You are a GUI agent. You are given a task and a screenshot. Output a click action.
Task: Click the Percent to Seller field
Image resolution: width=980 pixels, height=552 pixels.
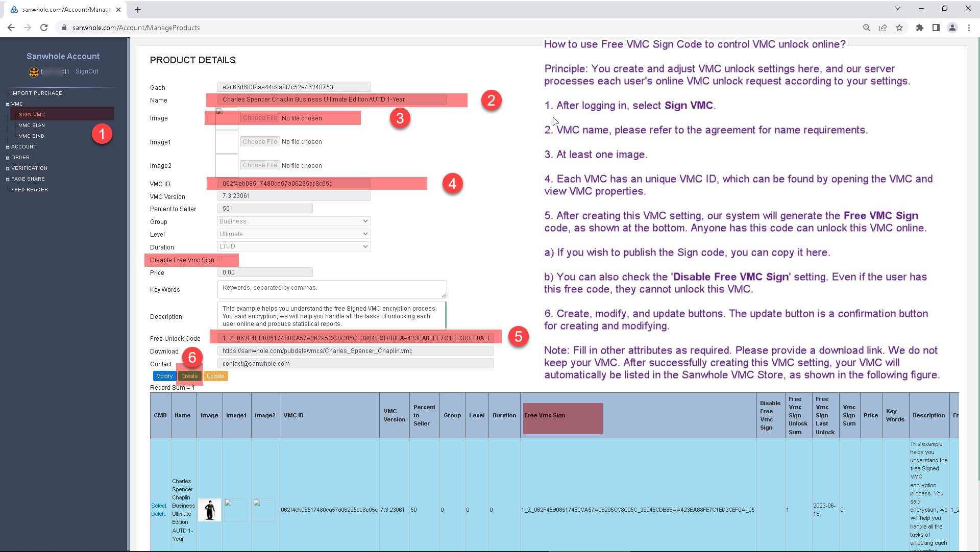pyautogui.click(x=265, y=209)
